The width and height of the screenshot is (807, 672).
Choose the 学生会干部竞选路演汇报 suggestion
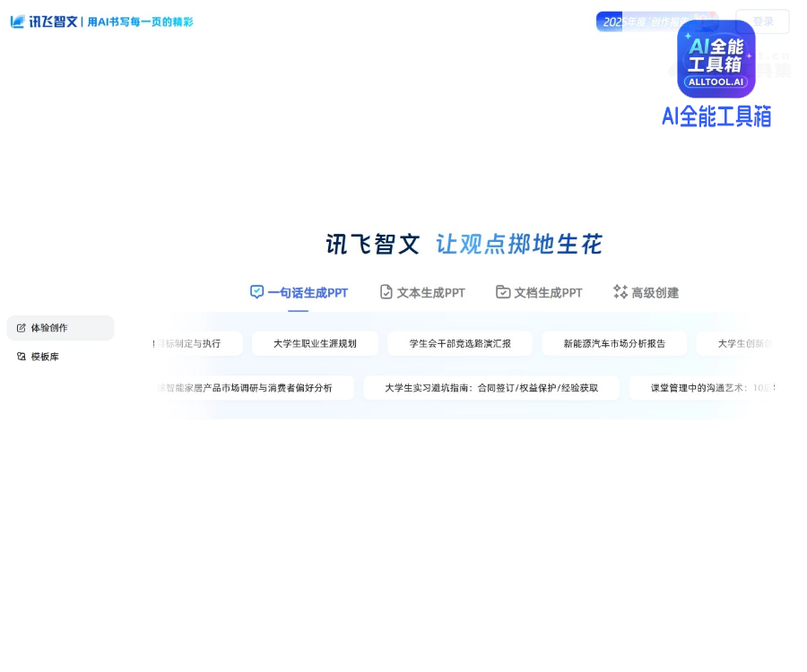[x=460, y=343]
